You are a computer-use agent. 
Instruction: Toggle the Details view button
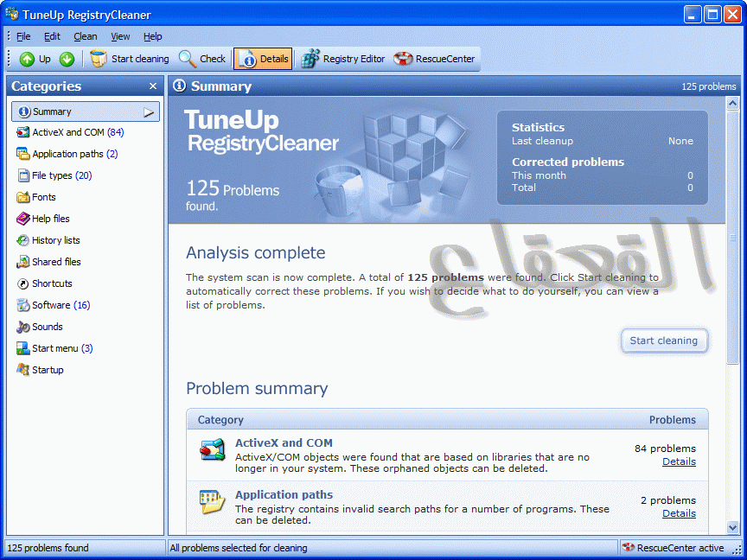pos(263,59)
